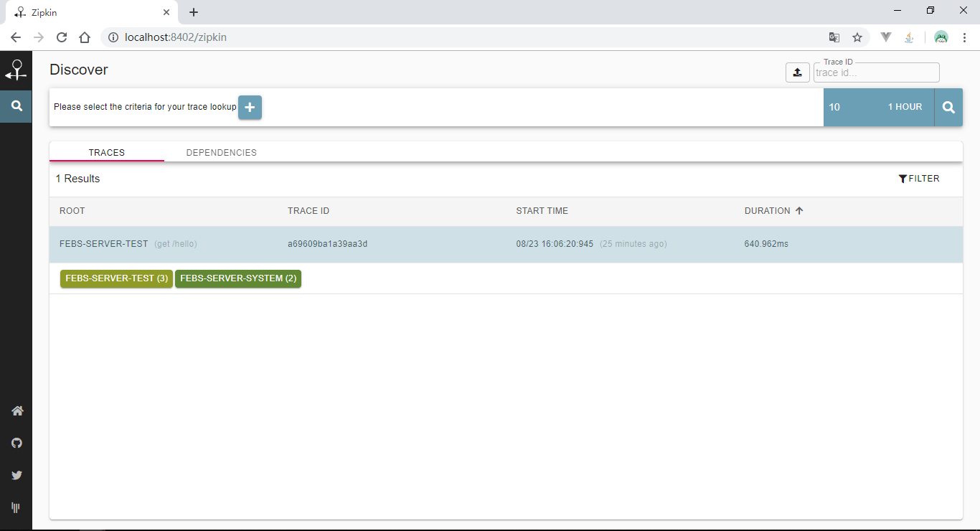
Task: Switch to the DEPENDENCIES tab
Action: click(222, 153)
